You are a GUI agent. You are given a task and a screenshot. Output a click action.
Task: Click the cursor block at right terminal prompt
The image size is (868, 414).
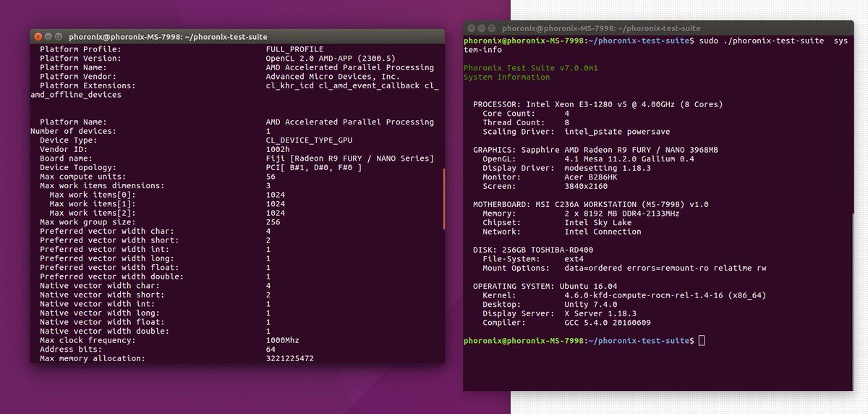(x=702, y=340)
